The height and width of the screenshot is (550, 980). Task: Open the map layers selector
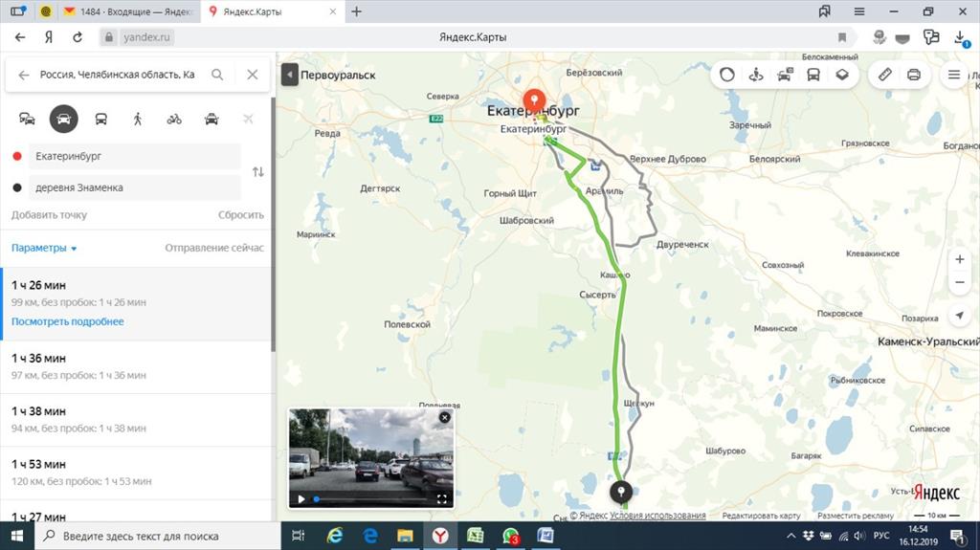pos(842,75)
